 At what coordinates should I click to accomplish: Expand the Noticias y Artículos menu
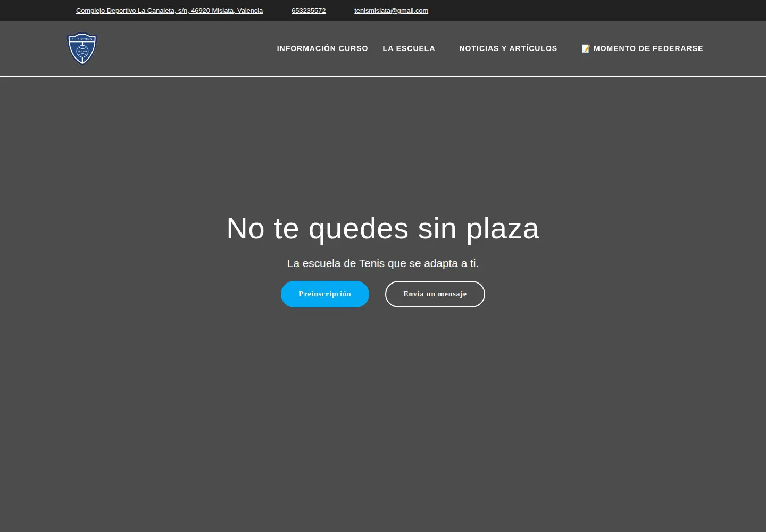tap(508, 48)
